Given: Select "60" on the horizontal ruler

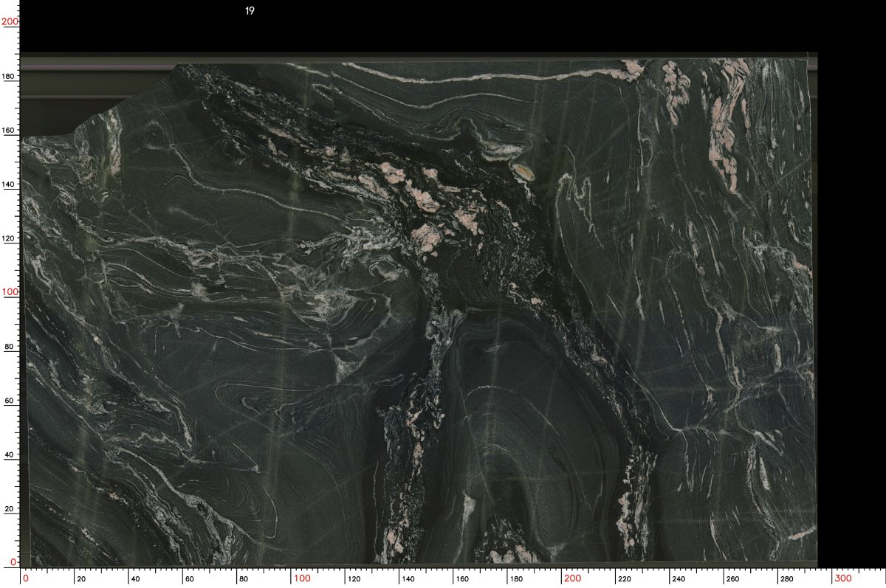Looking at the screenshot, I should click(x=189, y=579).
